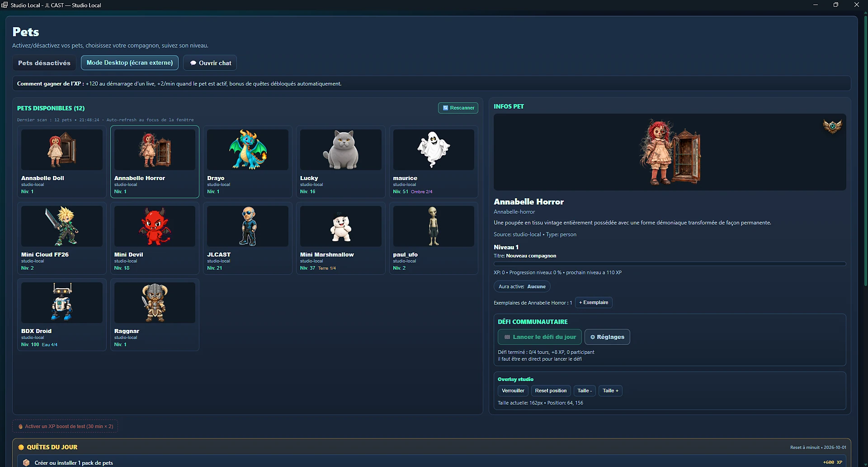This screenshot has height=467, width=868.
Task: Decrease overlay size with Taille -
Action: tap(585, 391)
